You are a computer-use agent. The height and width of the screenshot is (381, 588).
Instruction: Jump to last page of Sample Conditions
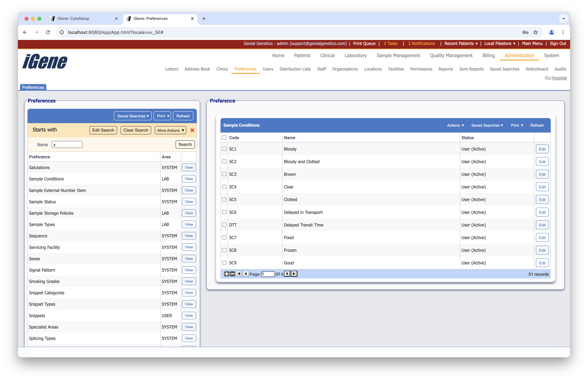[x=294, y=274]
